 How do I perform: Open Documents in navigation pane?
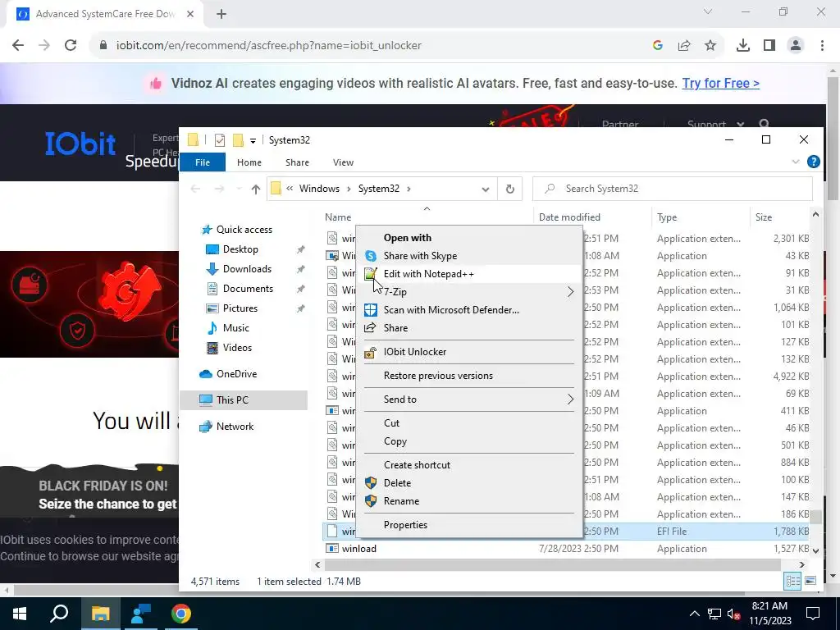click(248, 288)
